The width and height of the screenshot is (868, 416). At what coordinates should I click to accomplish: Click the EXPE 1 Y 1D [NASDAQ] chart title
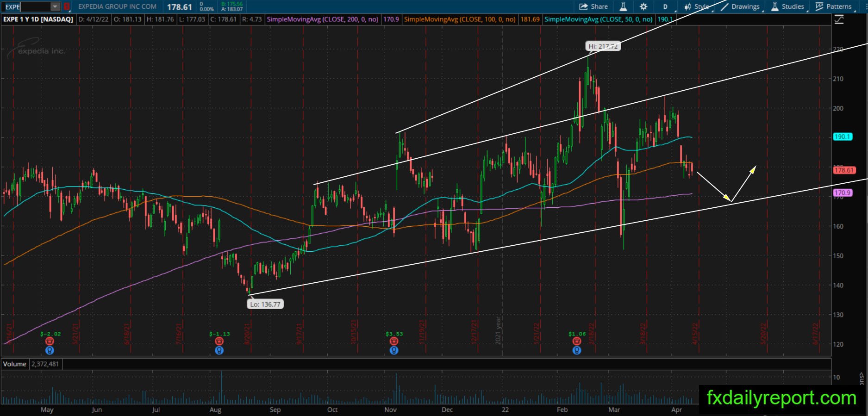coord(38,19)
